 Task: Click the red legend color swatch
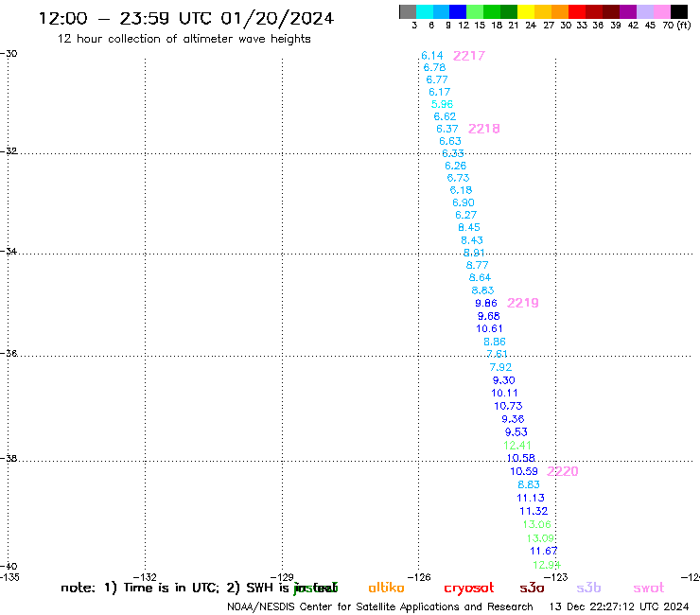point(577,11)
